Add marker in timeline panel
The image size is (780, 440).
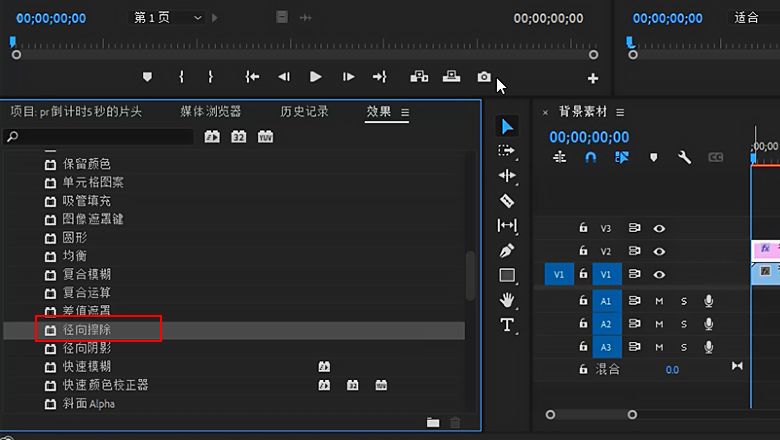(x=654, y=158)
